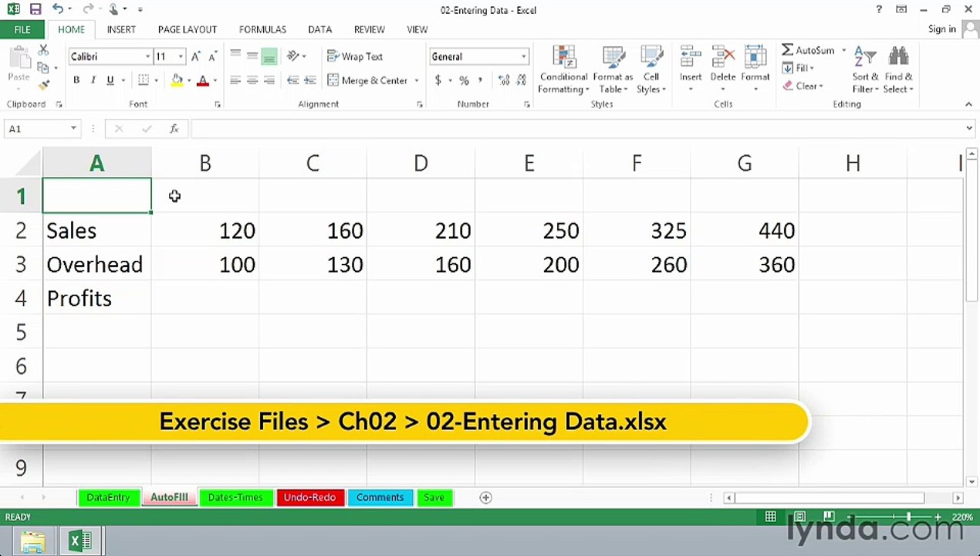Click the Copy icon in Clipboard group
The width and height of the screenshot is (980, 556).
[43, 68]
